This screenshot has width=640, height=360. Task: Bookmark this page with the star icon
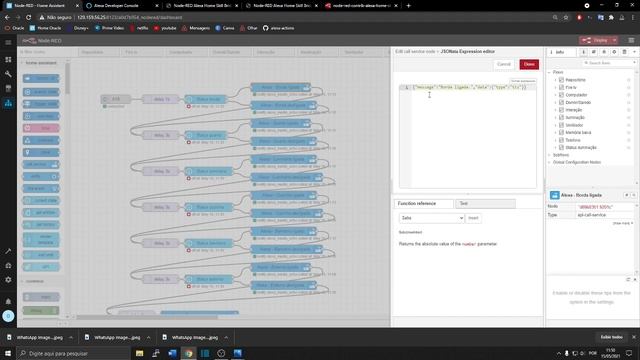[x=566, y=18]
